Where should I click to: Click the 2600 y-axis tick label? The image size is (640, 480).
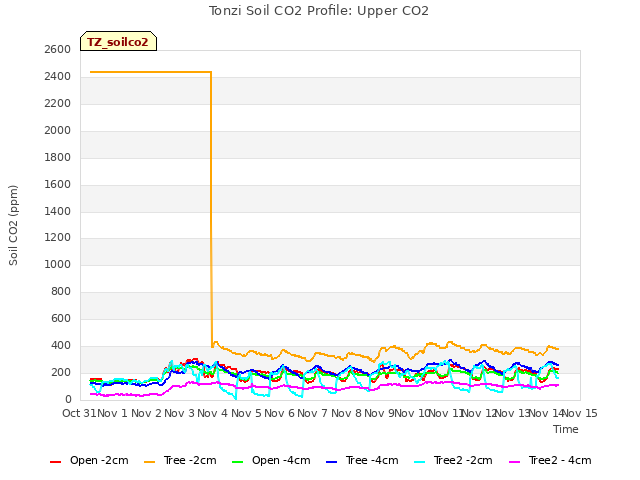point(58,49)
